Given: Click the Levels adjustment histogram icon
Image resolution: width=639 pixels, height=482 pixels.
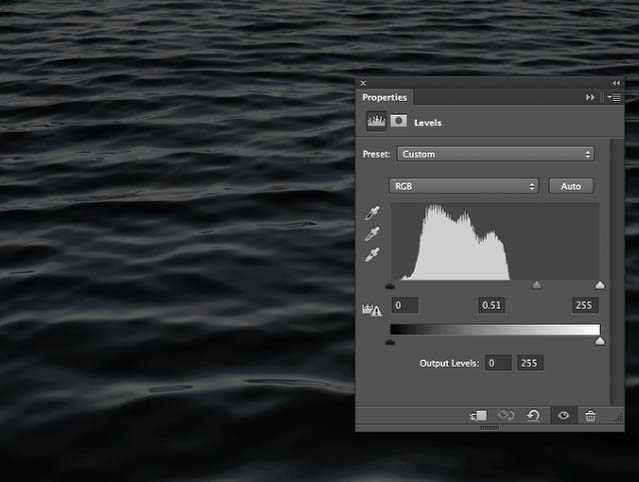Looking at the screenshot, I should pyautogui.click(x=376, y=122).
